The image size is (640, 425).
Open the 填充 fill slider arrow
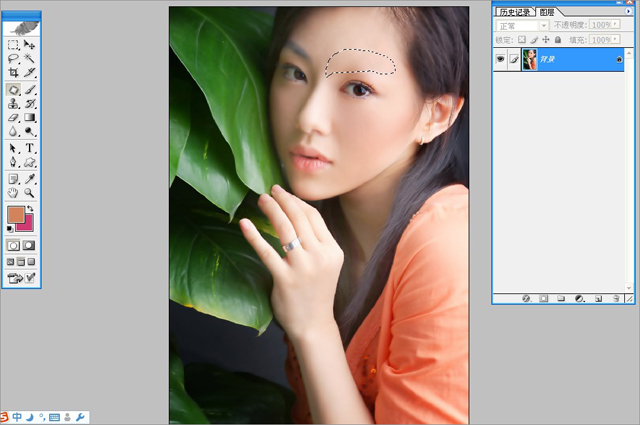coord(616,39)
